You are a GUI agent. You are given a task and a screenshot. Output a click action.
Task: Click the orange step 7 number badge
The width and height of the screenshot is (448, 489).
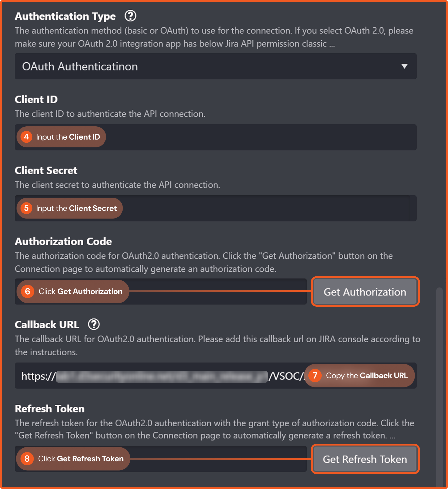pyautogui.click(x=315, y=375)
